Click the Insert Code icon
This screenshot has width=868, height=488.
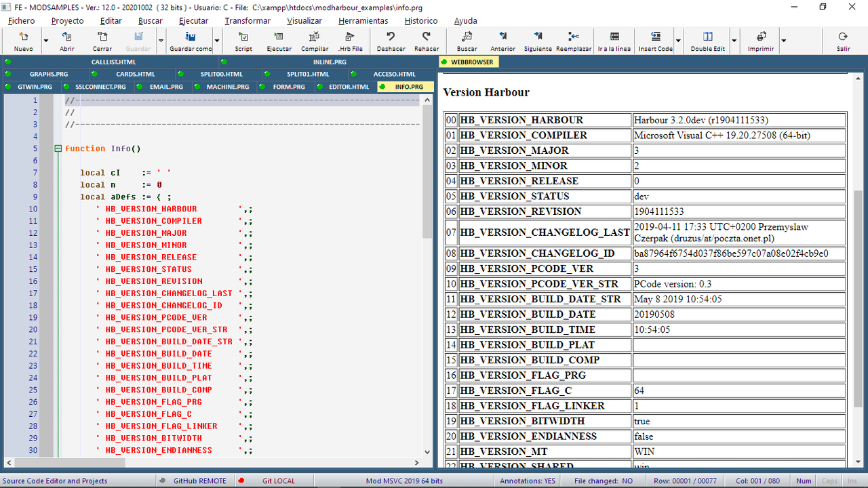tap(656, 41)
